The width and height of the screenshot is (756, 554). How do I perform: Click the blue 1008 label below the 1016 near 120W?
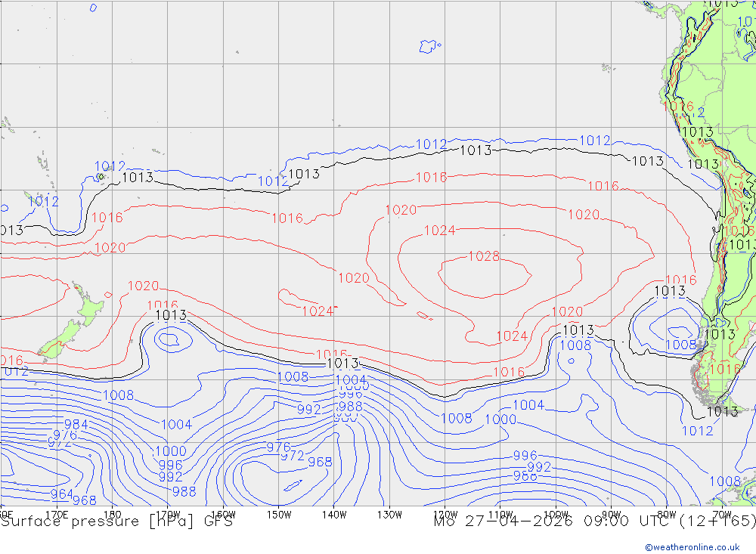click(x=457, y=419)
